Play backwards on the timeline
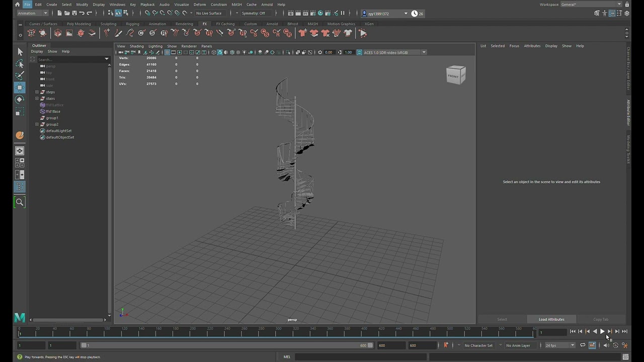Screen dimensions: 644x362 [595, 331]
